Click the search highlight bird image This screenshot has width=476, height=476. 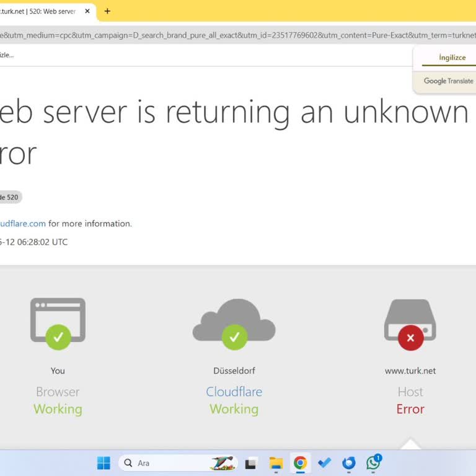pyautogui.click(x=223, y=463)
